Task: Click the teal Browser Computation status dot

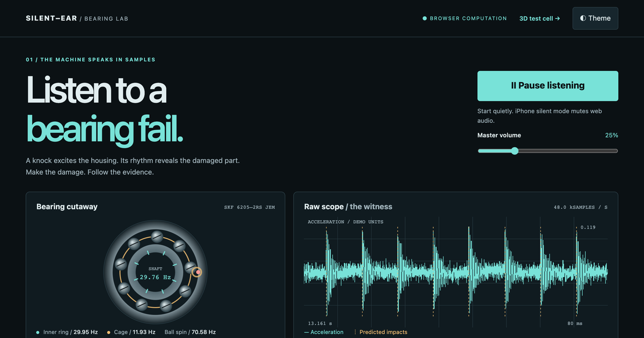Action: [x=425, y=18]
